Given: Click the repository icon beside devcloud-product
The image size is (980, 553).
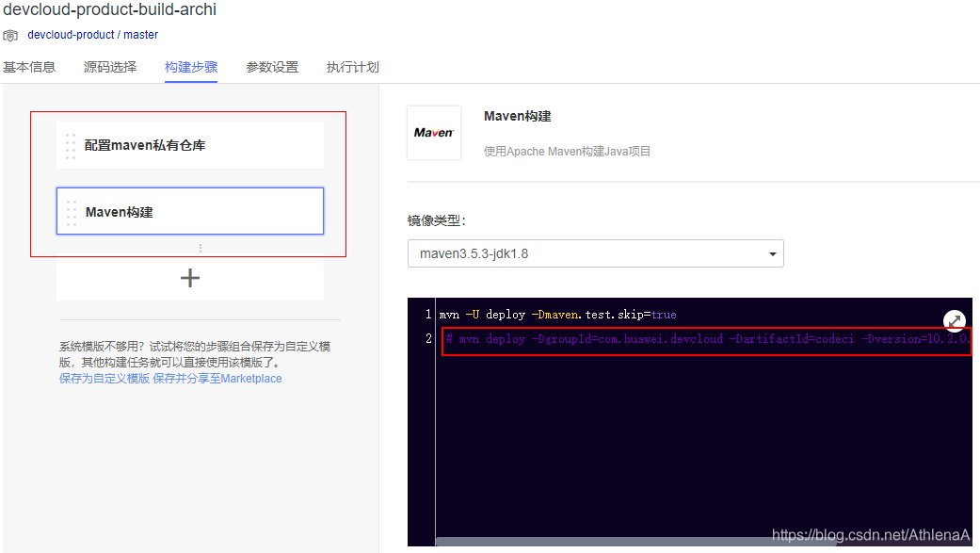Looking at the screenshot, I should coord(10,36).
